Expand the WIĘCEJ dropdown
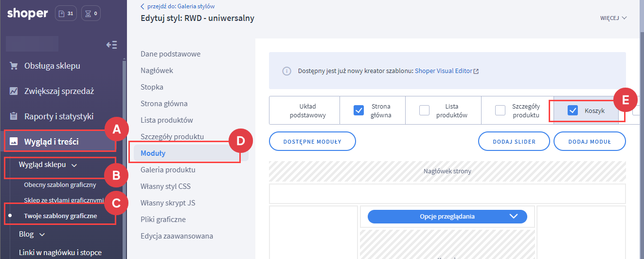The image size is (644, 259). click(x=613, y=18)
